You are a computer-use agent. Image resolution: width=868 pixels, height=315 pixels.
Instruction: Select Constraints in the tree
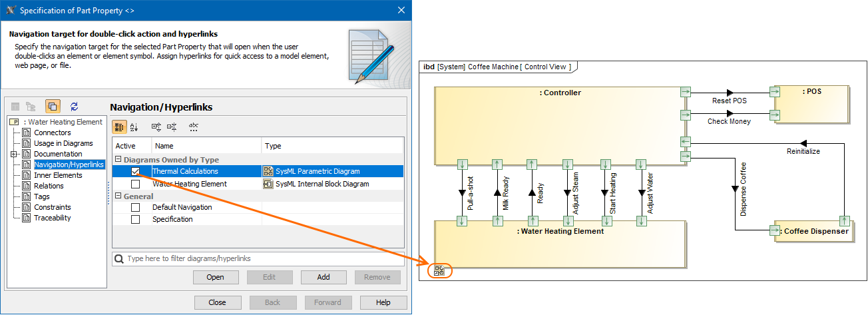[53, 207]
